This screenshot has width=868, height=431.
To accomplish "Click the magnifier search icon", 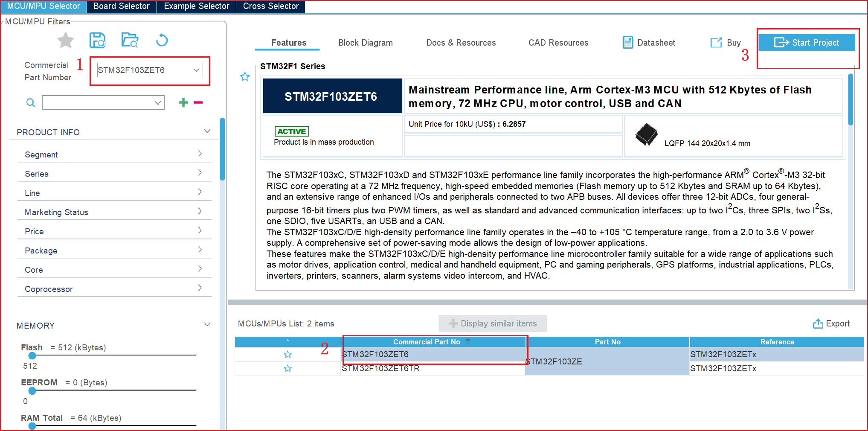I will 31,103.
